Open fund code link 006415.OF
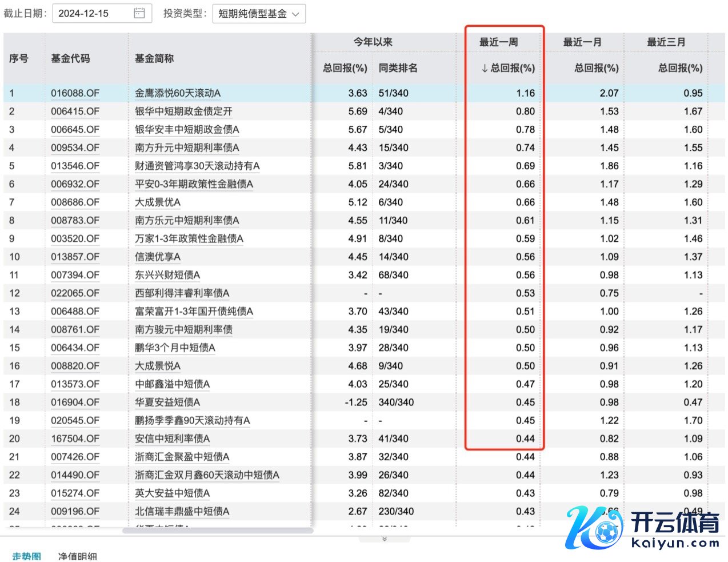The height and width of the screenshot is (562, 728). pos(75,111)
